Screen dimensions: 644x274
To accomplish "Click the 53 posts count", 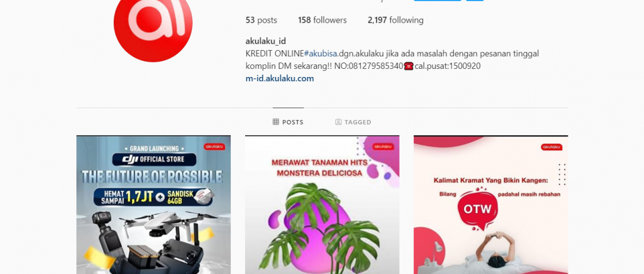I will click(261, 20).
